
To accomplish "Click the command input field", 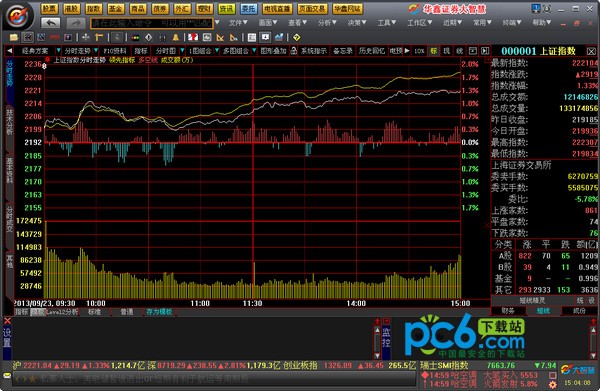I will [152, 23].
